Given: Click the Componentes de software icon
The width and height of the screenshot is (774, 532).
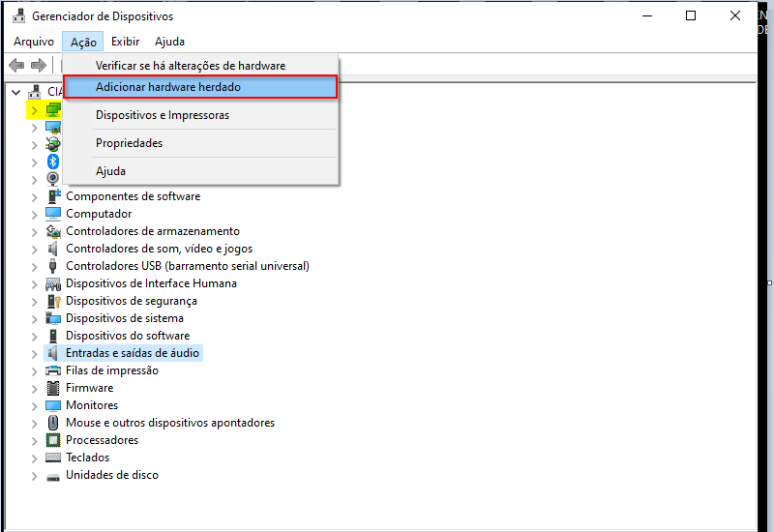Looking at the screenshot, I should [x=53, y=196].
